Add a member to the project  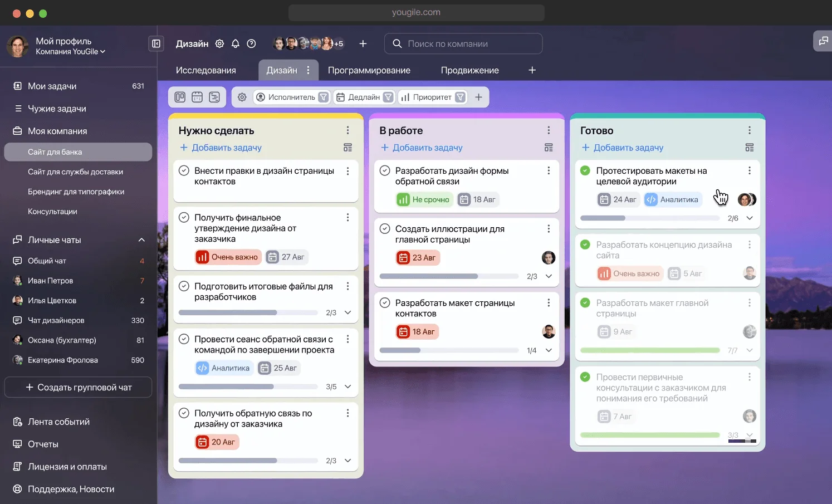click(x=363, y=43)
